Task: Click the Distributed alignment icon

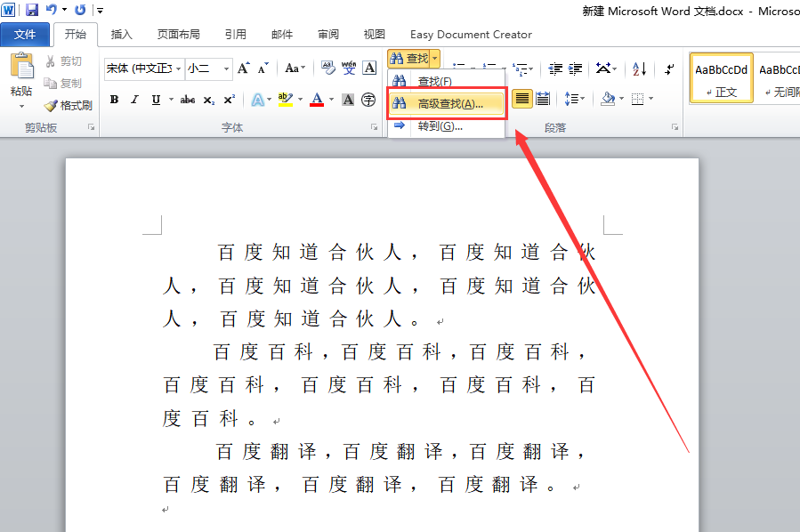Action: [x=543, y=99]
